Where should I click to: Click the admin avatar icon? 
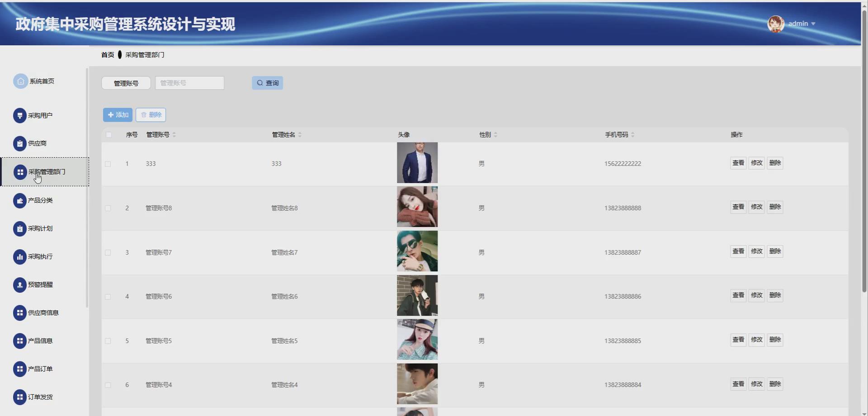click(776, 24)
